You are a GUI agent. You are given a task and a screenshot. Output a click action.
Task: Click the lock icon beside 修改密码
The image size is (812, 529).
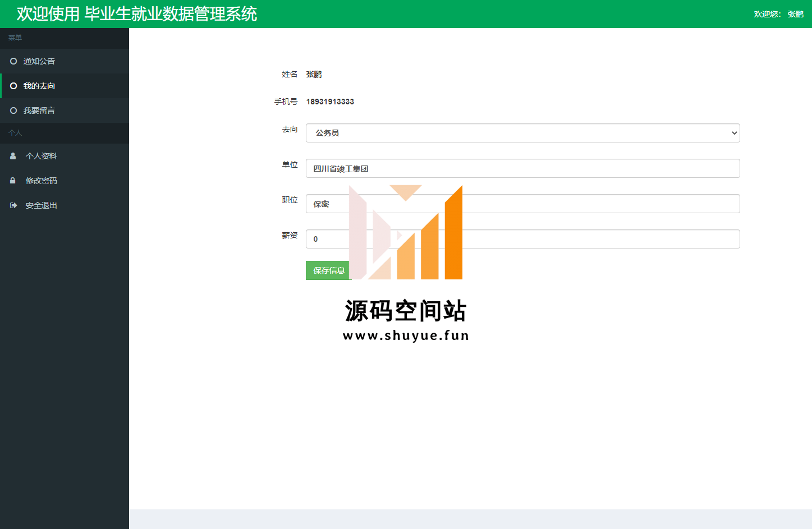[x=13, y=181]
